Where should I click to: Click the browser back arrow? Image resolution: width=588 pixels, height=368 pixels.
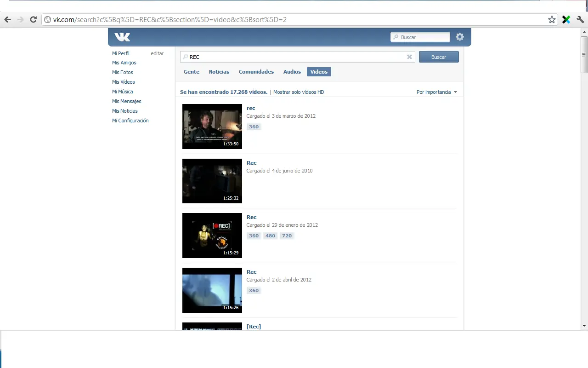click(x=7, y=19)
